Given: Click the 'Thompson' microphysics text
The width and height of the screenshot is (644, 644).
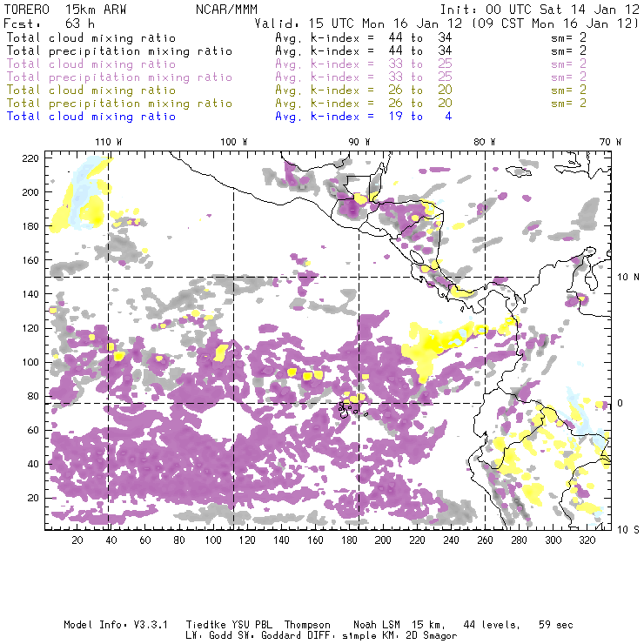Looking at the screenshot, I should click(x=307, y=625).
